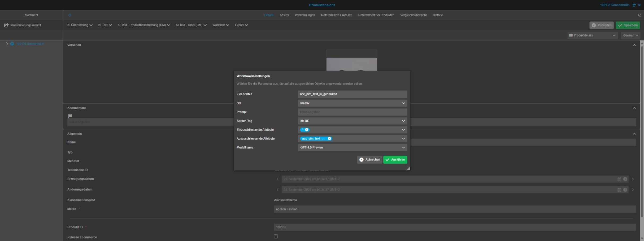Open the Historie tab

(437, 15)
